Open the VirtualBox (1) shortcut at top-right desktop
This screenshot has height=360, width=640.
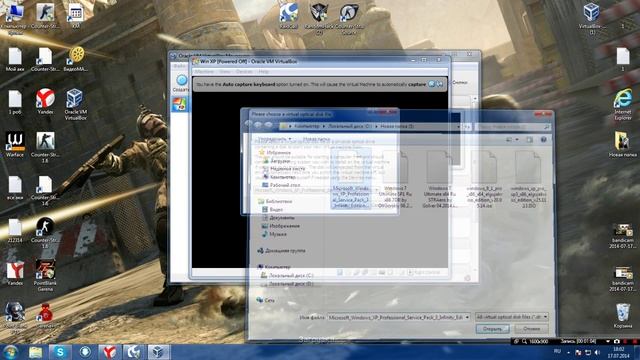tap(591, 17)
